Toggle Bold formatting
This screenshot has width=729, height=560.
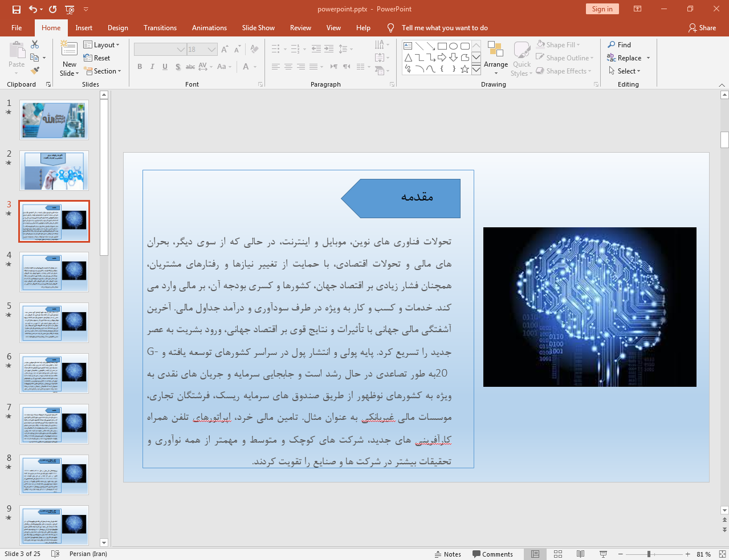click(140, 67)
